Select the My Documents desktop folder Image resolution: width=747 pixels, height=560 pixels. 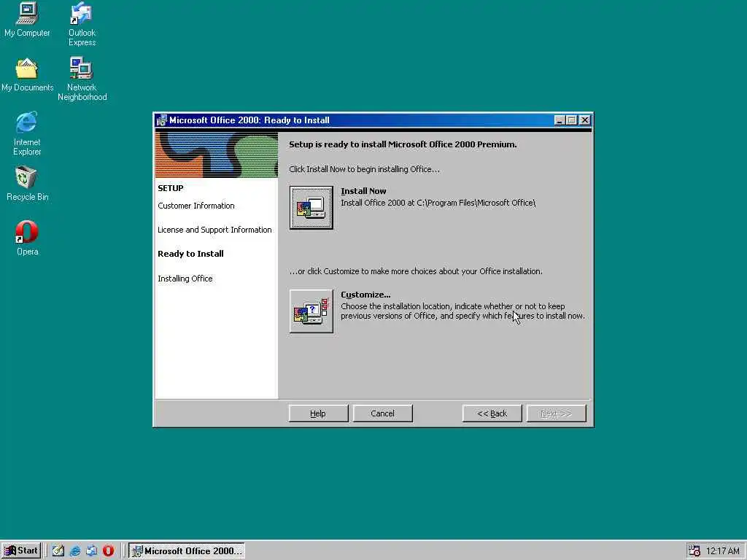click(x=27, y=75)
